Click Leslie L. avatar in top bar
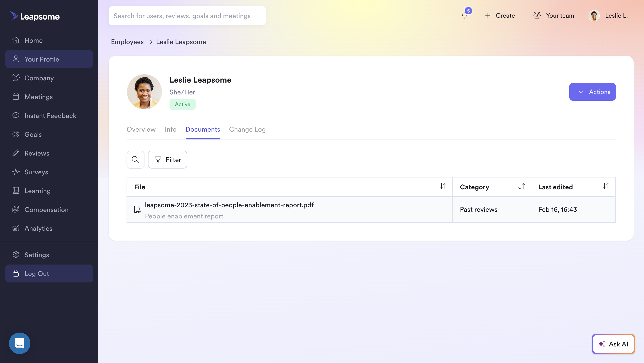The image size is (644, 363). click(594, 15)
